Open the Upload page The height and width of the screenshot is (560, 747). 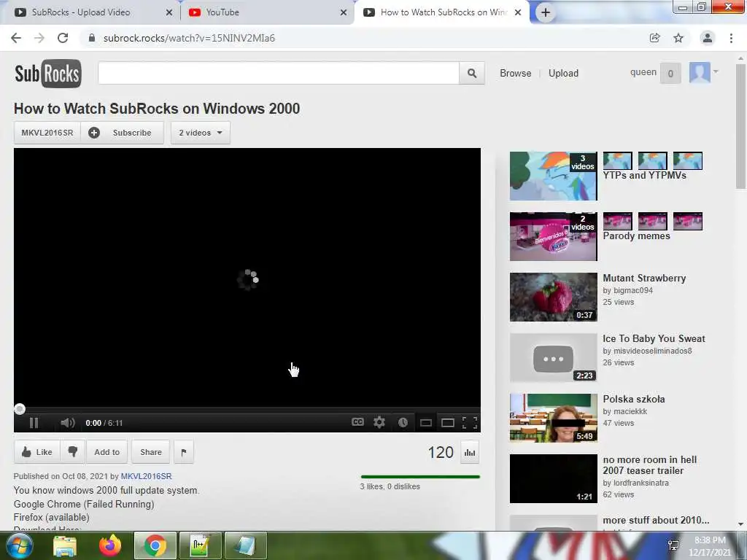tap(563, 74)
